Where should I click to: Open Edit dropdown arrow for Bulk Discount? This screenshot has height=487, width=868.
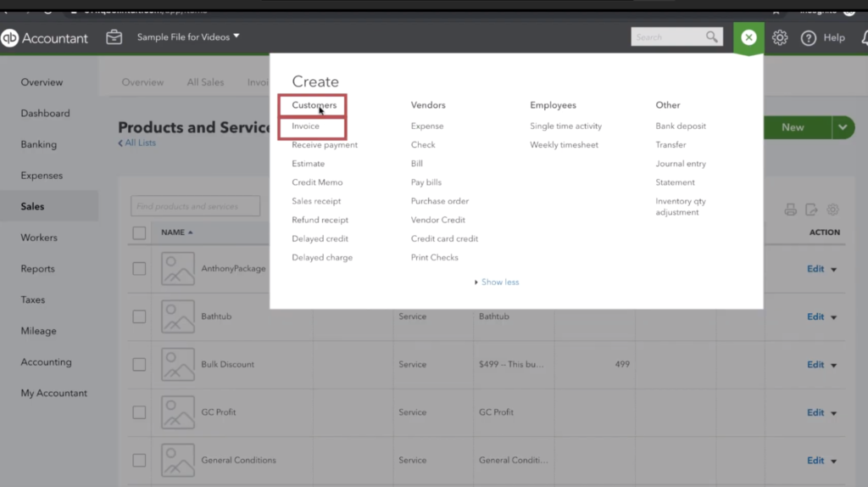click(x=834, y=365)
